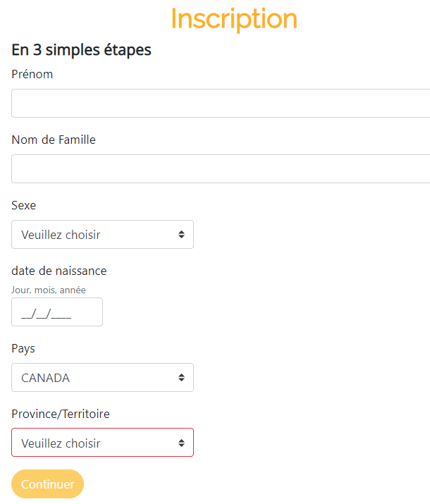This screenshot has height=504, width=430.
Task: Click the Prénom input field
Action: 221,103
